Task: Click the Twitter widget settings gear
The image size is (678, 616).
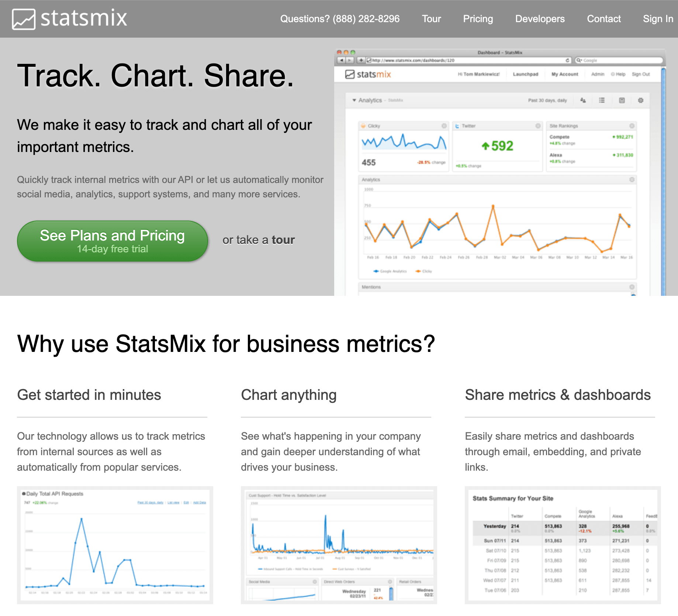Action: pos(538,126)
